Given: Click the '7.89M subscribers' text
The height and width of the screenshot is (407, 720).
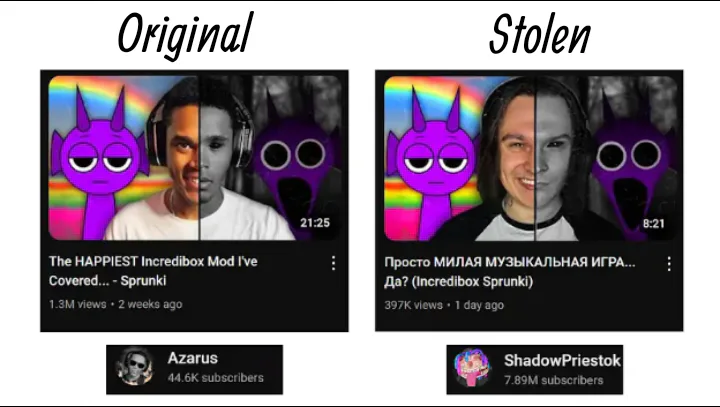Looking at the screenshot, I should [x=553, y=380].
